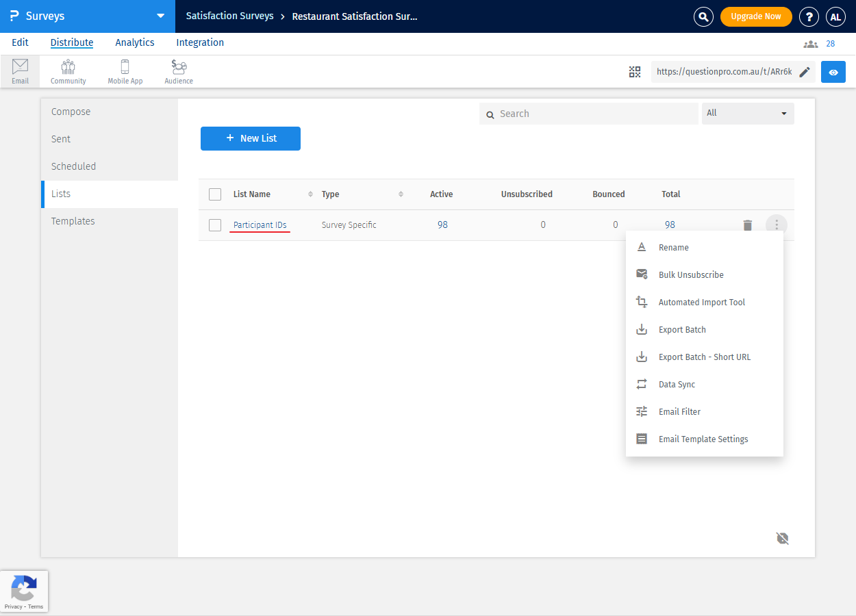856x616 pixels.
Task: Open the Community distribution icon
Action: 68,71
